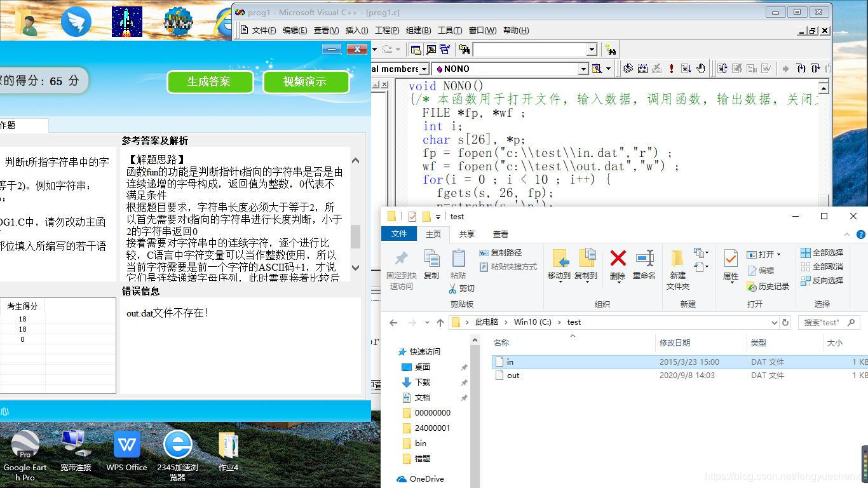The width and height of the screenshot is (868, 488).
Task: Open the 组建(B) menu in Visual C++
Action: [x=417, y=30]
